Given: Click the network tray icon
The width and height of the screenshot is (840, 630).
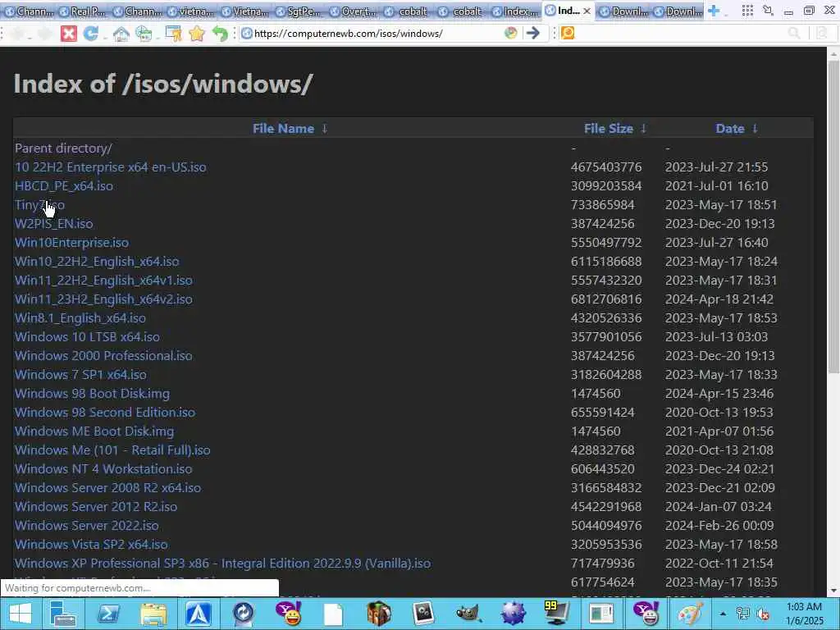Looking at the screenshot, I should tap(743, 614).
